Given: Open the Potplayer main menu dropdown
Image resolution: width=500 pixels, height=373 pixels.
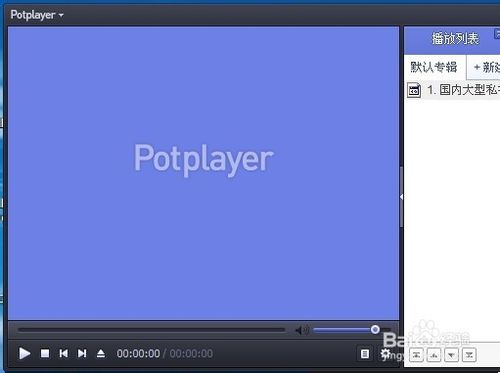Looking at the screenshot, I should click(37, 15).
